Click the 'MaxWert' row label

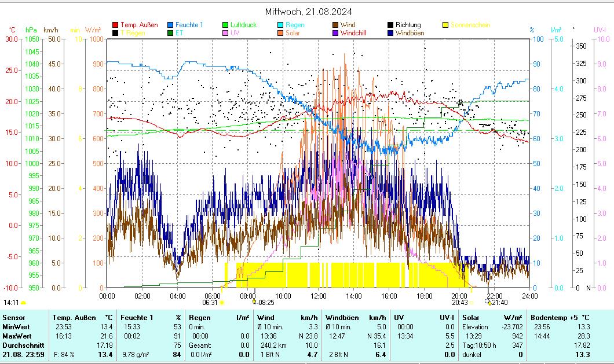17,336
